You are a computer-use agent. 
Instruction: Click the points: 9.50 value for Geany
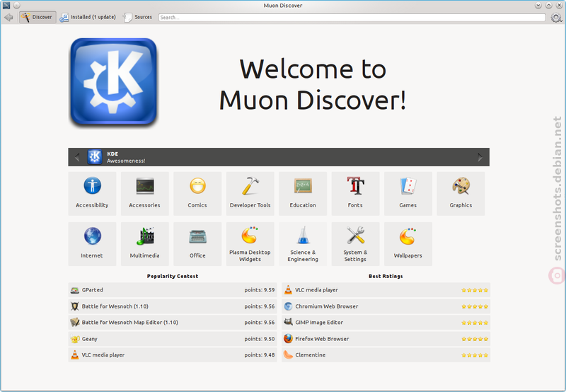[x=259, y=339]
